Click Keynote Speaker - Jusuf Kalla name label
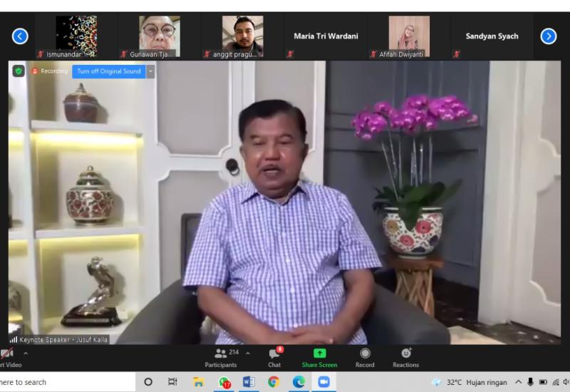This screenshot has width=570, height=392. pos(59,340)
